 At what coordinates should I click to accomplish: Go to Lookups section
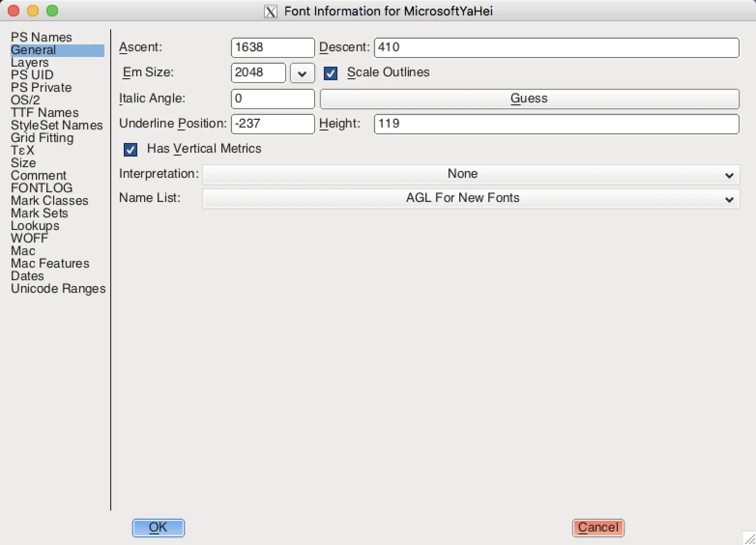pyautogui.click(x=35, y=226)
